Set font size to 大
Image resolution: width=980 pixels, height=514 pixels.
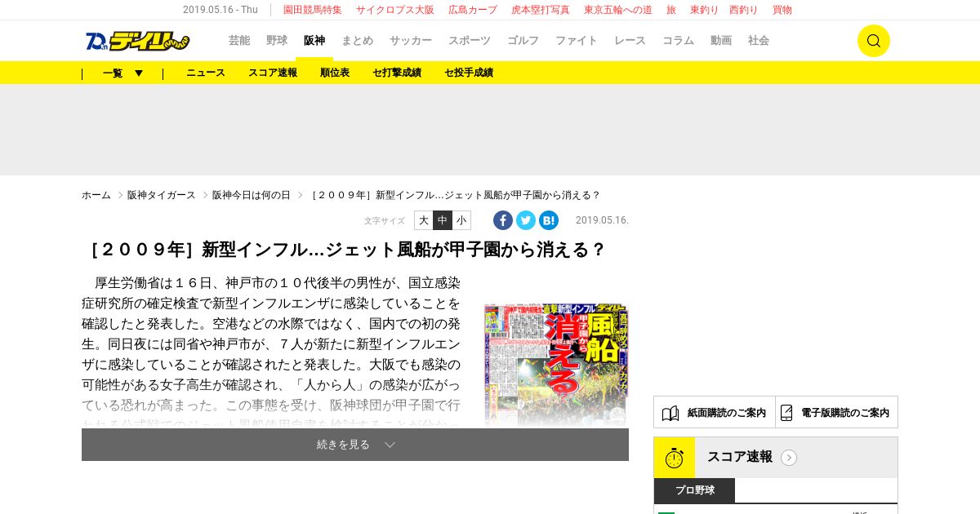[x=424, y=220]
